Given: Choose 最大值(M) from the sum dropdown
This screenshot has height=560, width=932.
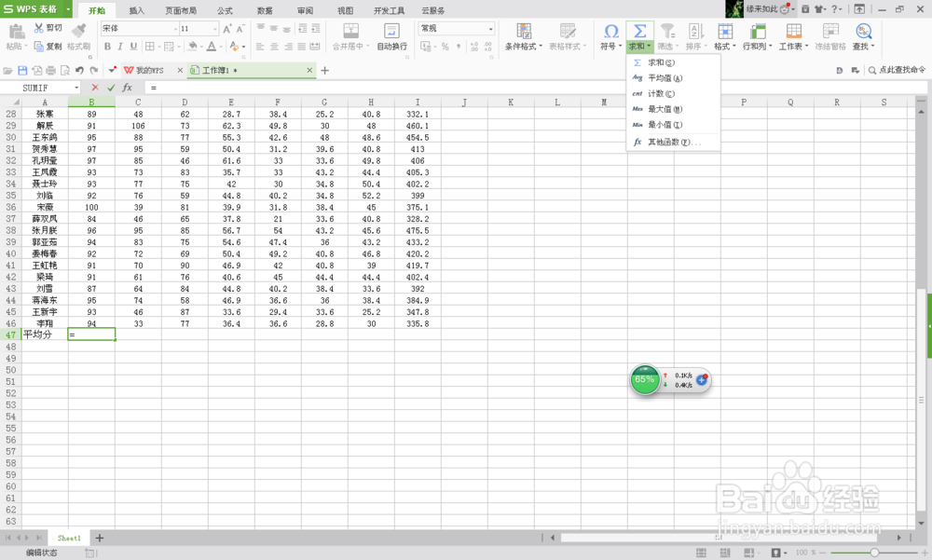Looking at the screenshot, I should pyautogui.click(x=673, y=109).
